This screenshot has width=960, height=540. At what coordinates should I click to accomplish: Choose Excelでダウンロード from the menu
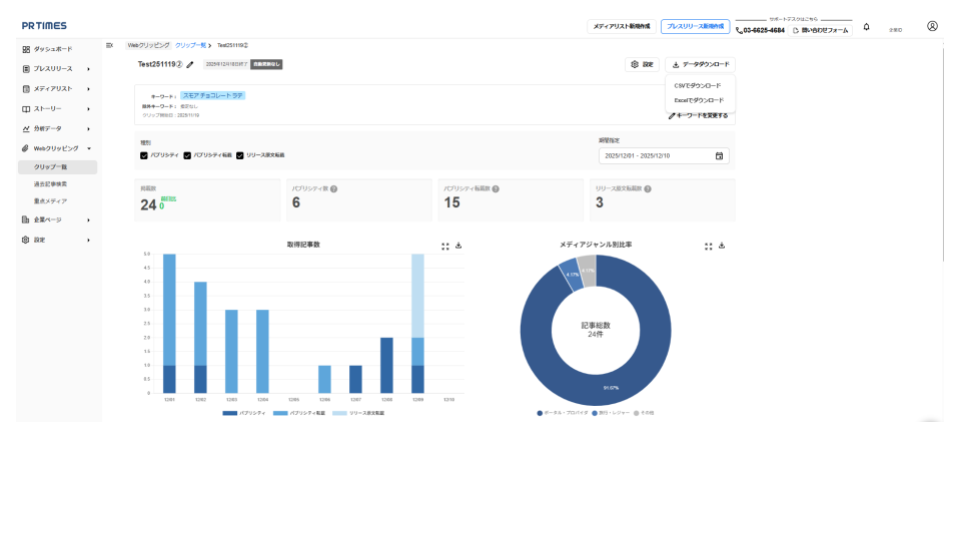click(x=699, y=100)
